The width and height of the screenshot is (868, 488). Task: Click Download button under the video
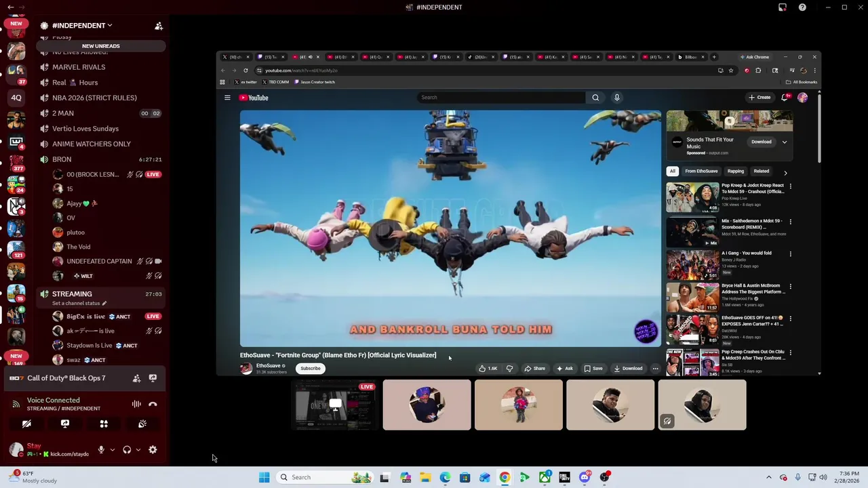[x=629, y=369]
